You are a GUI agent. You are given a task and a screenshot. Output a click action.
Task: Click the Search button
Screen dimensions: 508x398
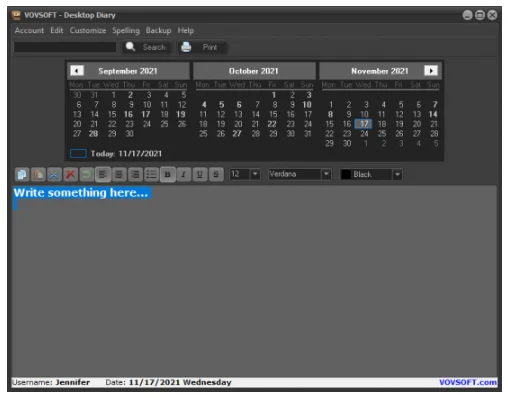[147, 47]
